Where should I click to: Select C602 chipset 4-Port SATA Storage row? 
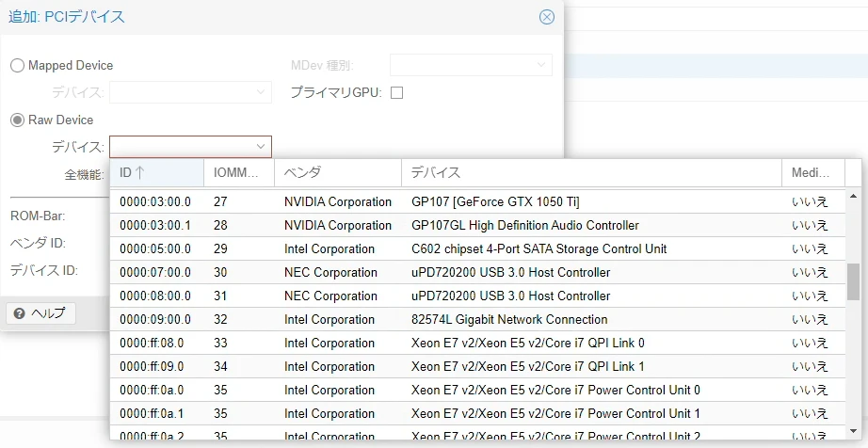pyautogui.click(x=477, y=248)
